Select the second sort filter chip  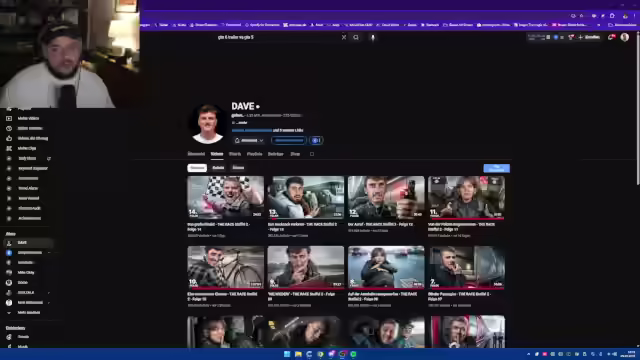coord(218,168)
